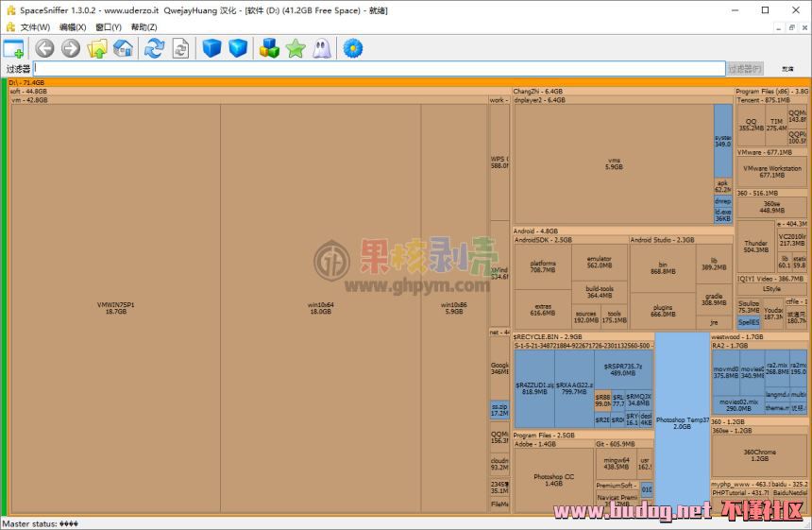Select the plugins 666.0MB block
This screenshot has height=530, width=812.
coord(663,311)
